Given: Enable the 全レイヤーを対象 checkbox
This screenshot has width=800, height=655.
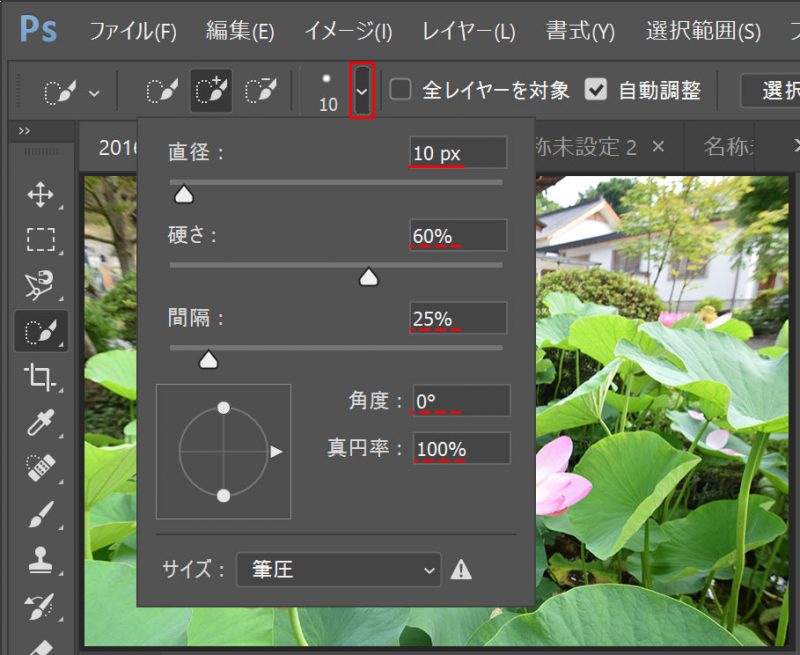Looking at the screenshot, I should click(x=400, y=90).
